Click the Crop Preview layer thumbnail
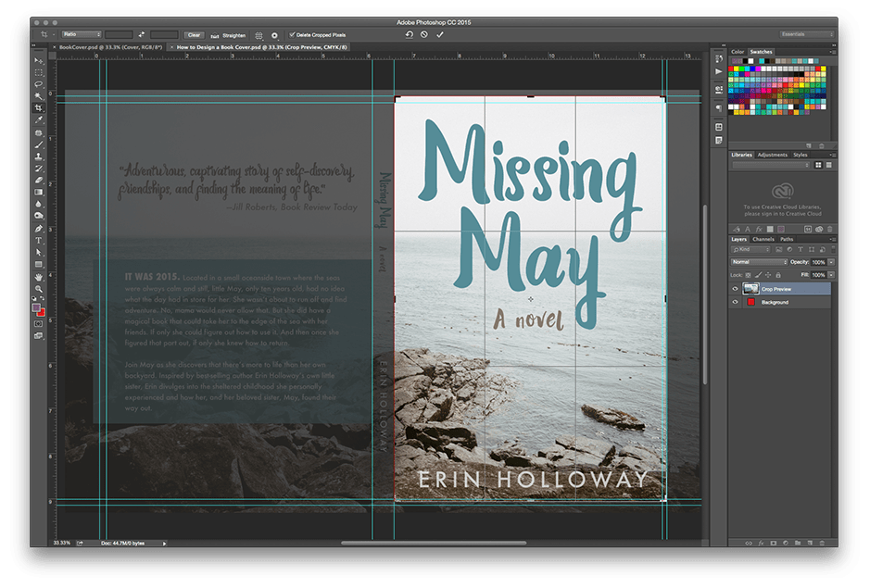 (x=750, y=289)
